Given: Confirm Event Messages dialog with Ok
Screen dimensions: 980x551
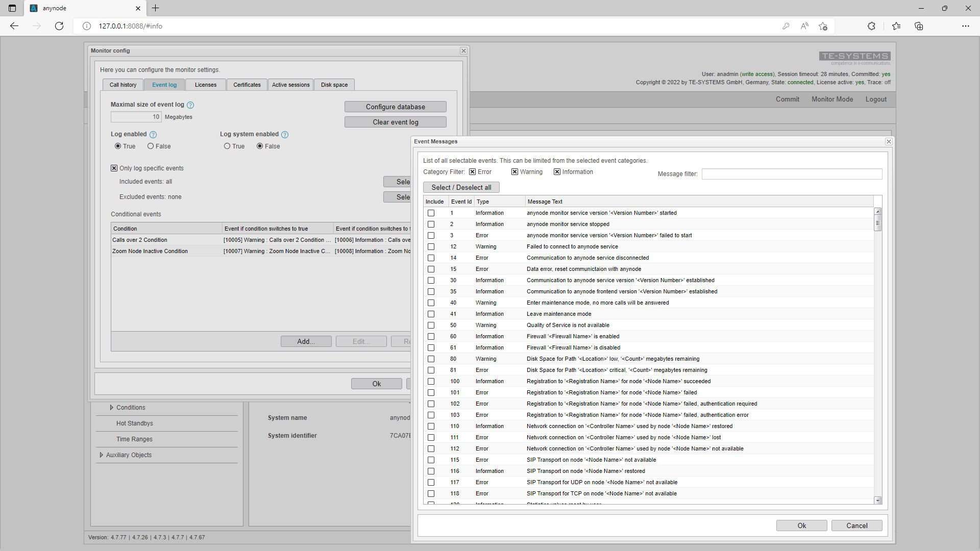Looking at the screenshot, I should coord(802,525).
